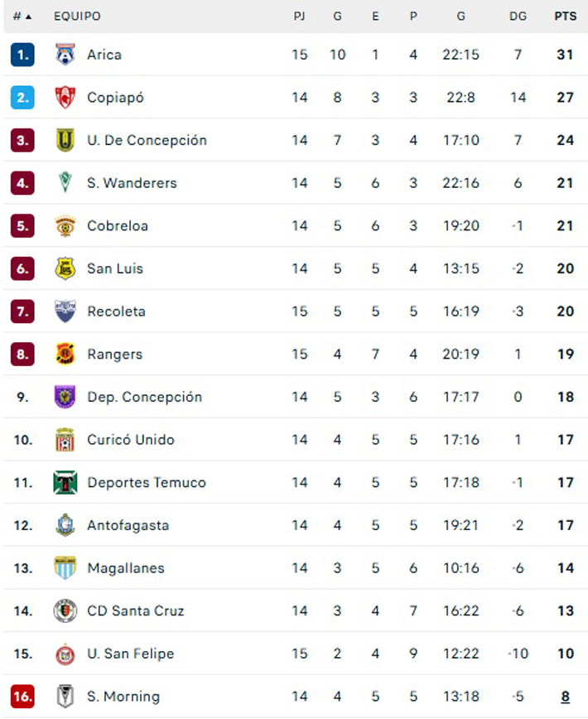This screenshot has height=719, width=588.
Task: Click the Rangers club crest icon
Action: click(x=65, y=355)
